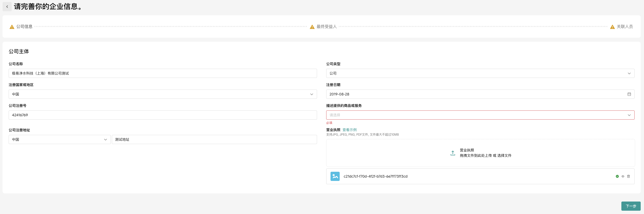Open the 描述提供的商品或服务 dropdown
This screenshot has height=214, width=644.
[480, 115]
